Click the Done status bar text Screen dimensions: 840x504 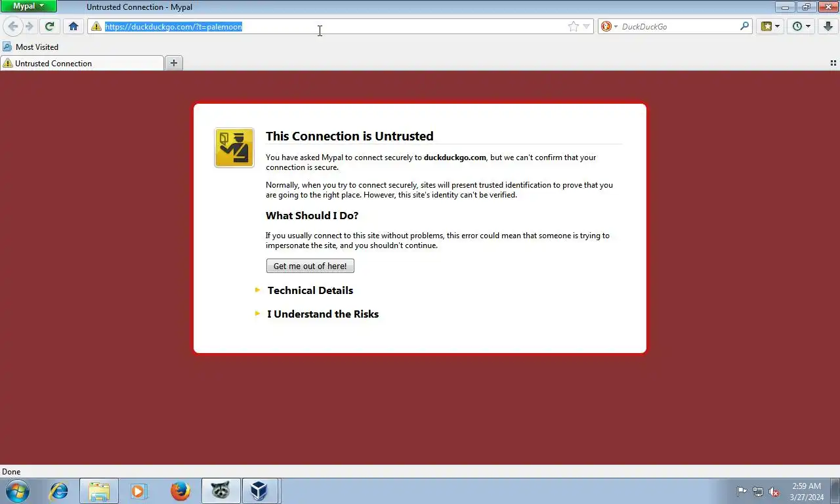click(x=11, y=471)
